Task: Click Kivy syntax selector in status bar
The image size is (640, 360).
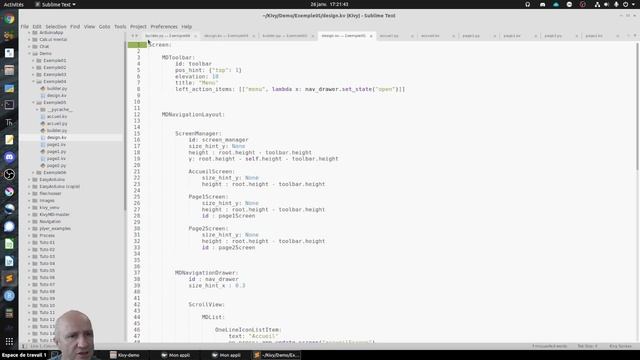Action: (x=620, y=346)
